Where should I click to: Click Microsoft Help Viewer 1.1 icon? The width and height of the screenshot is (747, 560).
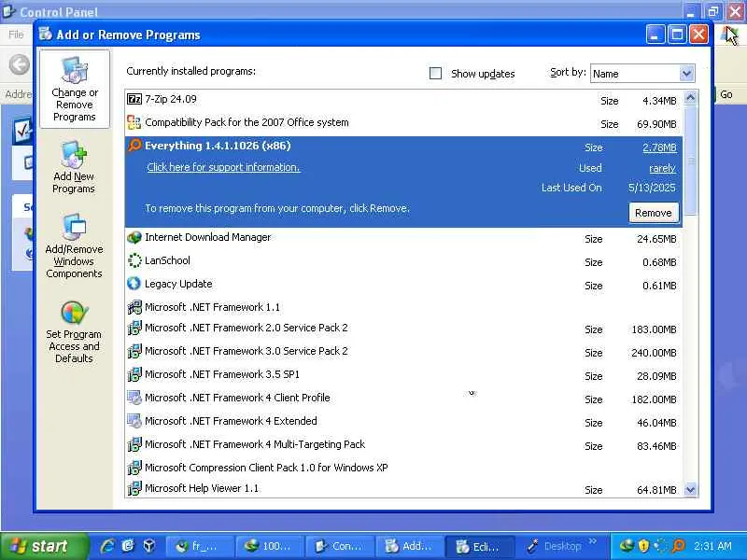[134, 488]
